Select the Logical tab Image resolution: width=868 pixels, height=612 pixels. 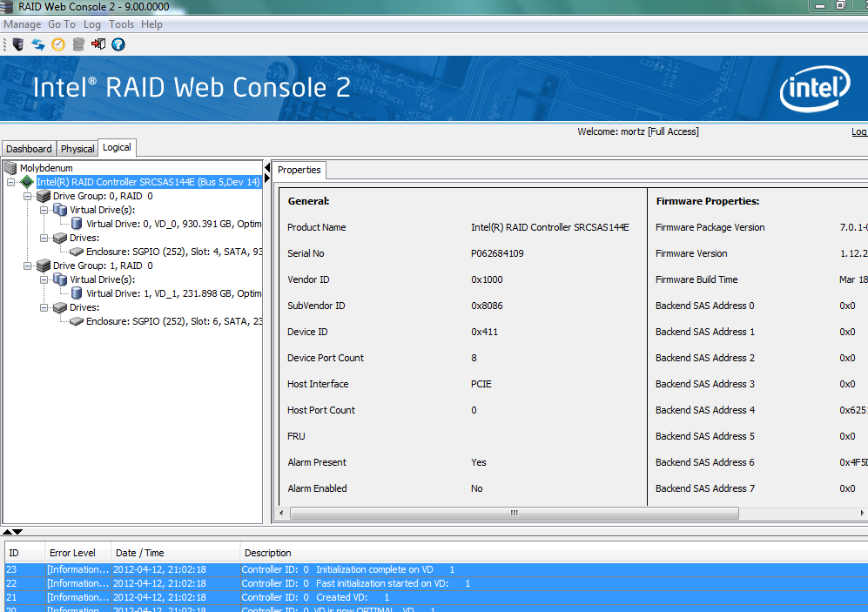point(117,147)
